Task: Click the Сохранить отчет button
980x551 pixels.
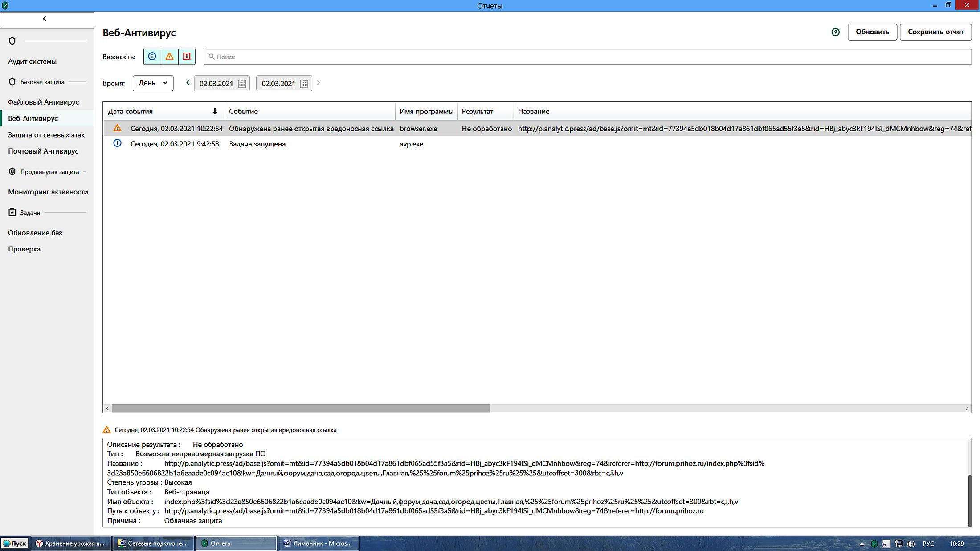Action: 935,32
